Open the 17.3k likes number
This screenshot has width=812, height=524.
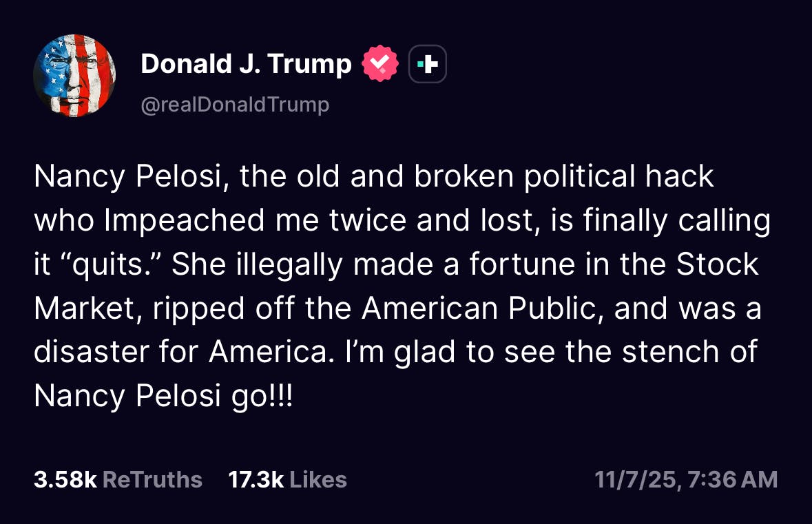[x=256, y=479]
